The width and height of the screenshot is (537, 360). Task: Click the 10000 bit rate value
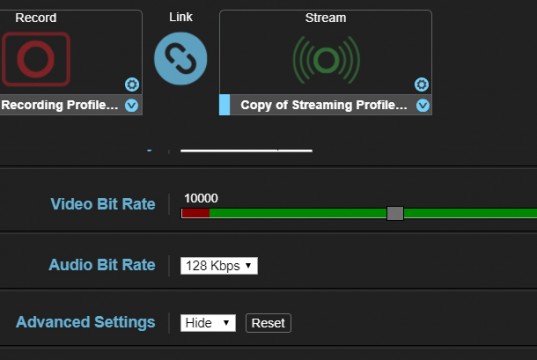point(201,198)
